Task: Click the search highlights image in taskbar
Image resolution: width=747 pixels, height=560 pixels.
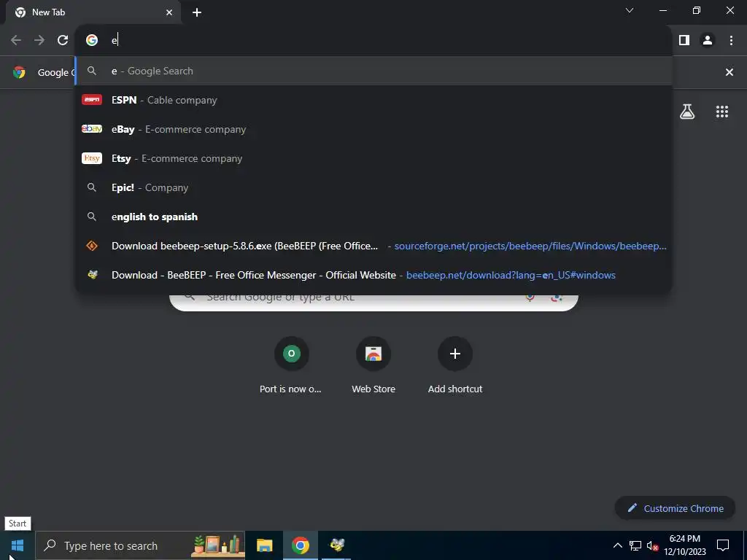Action: point(217,545)
